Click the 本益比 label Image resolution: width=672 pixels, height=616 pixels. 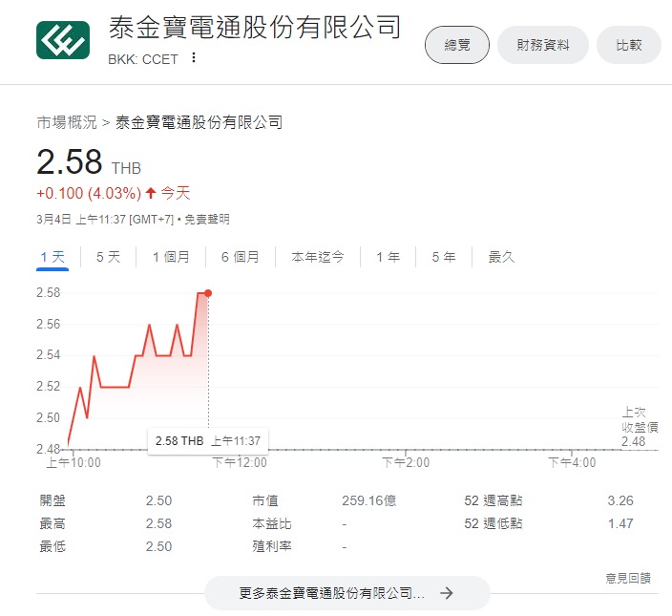(272, 523)
